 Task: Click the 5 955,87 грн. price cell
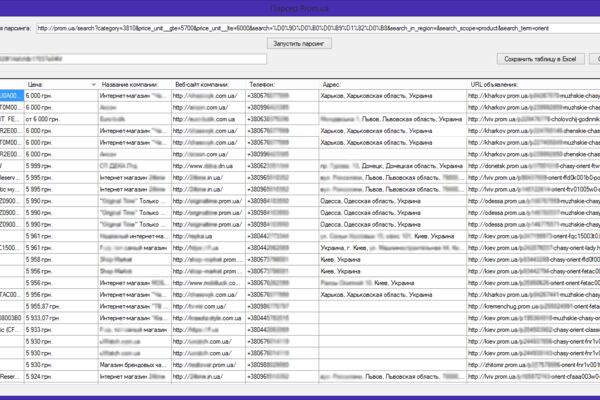tap(61, 306)
